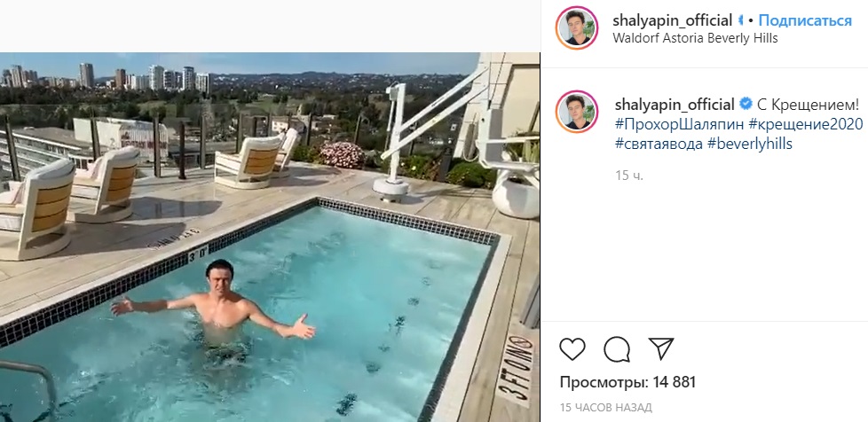Play the pool video
Screen dimensions: 868x422
click(270, 238)
